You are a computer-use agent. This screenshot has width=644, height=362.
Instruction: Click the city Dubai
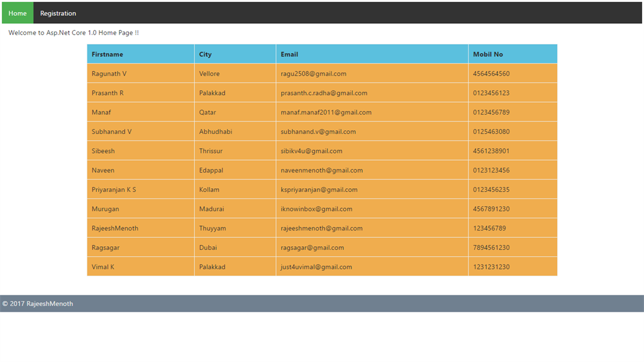[208, 247]
